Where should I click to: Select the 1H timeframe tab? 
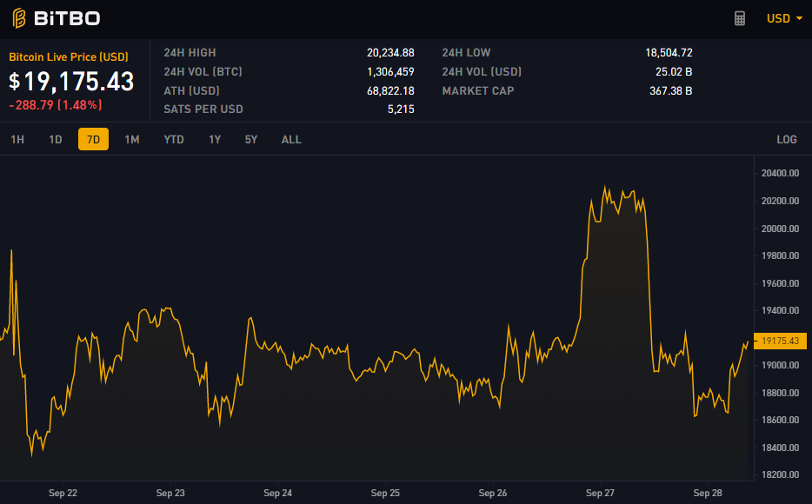(17, 139)
